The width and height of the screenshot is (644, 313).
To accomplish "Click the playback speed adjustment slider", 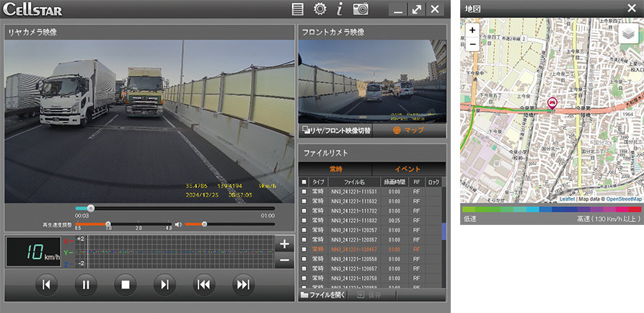I will (107, 224).
